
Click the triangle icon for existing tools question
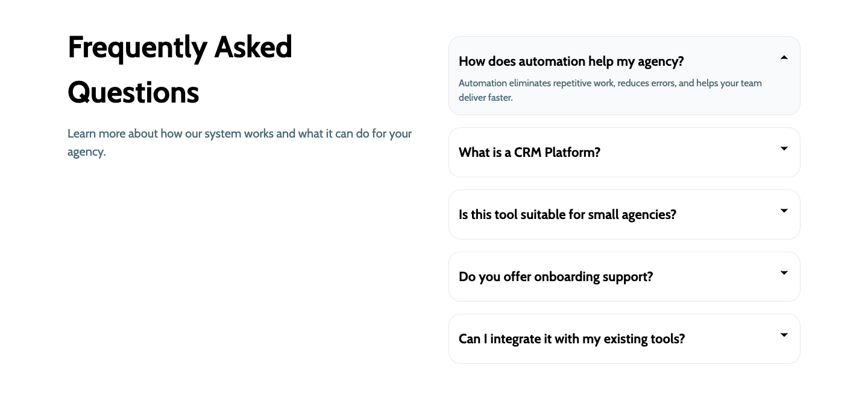[784, 335]
